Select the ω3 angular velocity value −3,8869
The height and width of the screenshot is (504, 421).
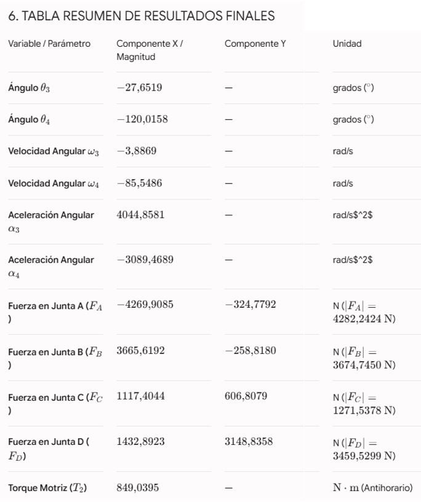tap(137, 151)
